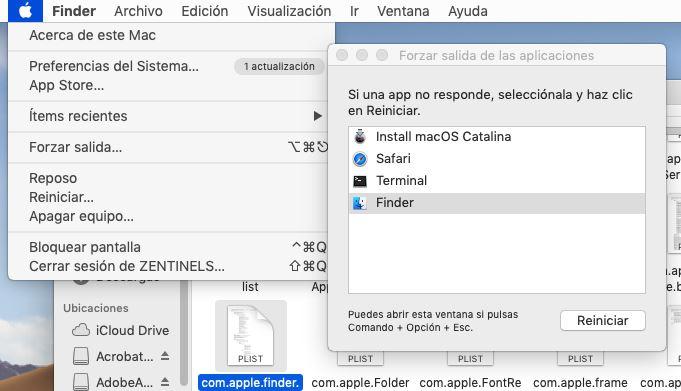
Task: Click the Finder menu bar item
Action: [x=74, y=11]
